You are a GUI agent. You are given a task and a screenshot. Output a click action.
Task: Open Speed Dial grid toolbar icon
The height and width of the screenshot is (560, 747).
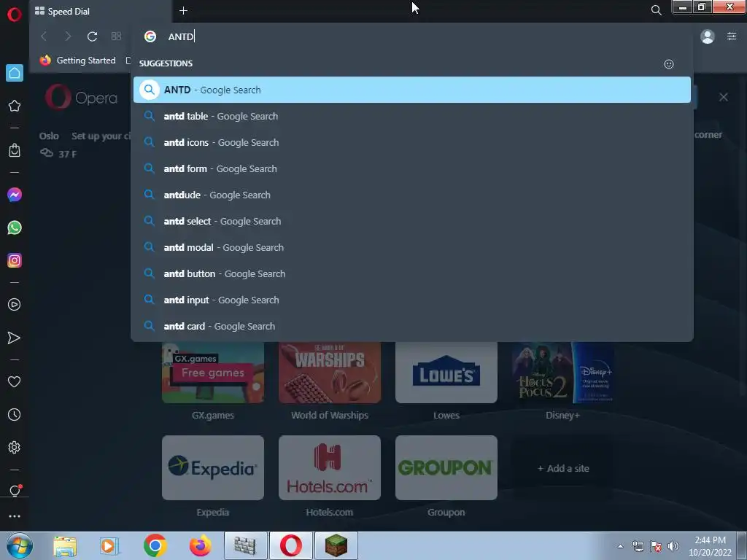pyautogui.click(x=116, y=36)
